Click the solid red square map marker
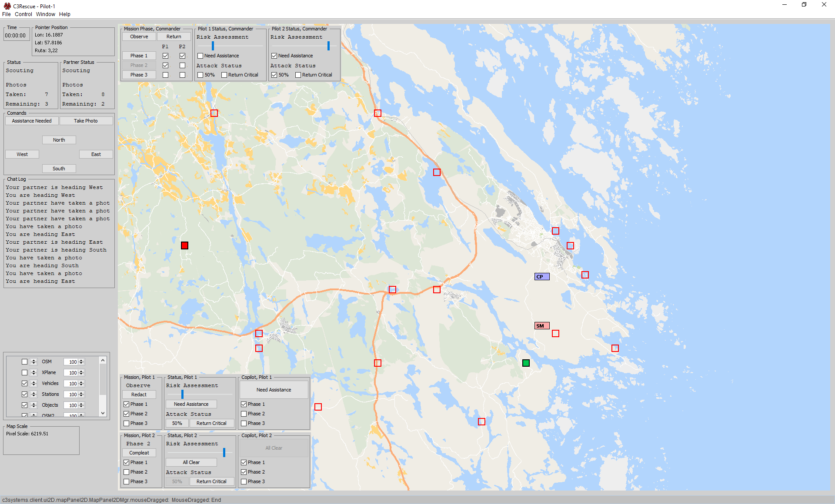The width and height of the screenshot is (835, 504). [184, 245]
